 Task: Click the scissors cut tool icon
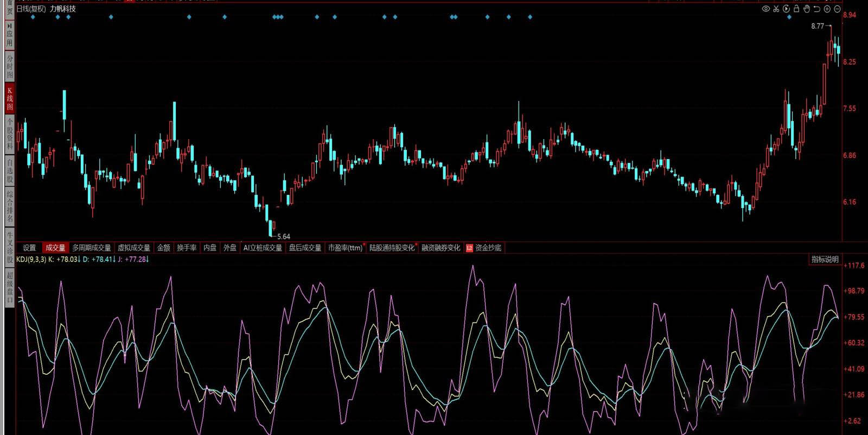click(x=776, y=9)
